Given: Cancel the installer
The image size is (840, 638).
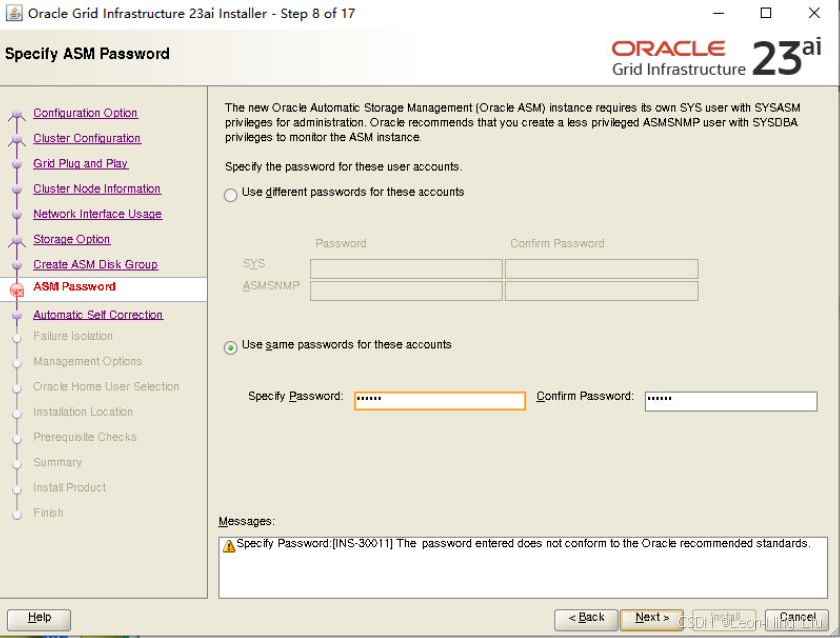Looking at the screenshot, I should 797,618.
